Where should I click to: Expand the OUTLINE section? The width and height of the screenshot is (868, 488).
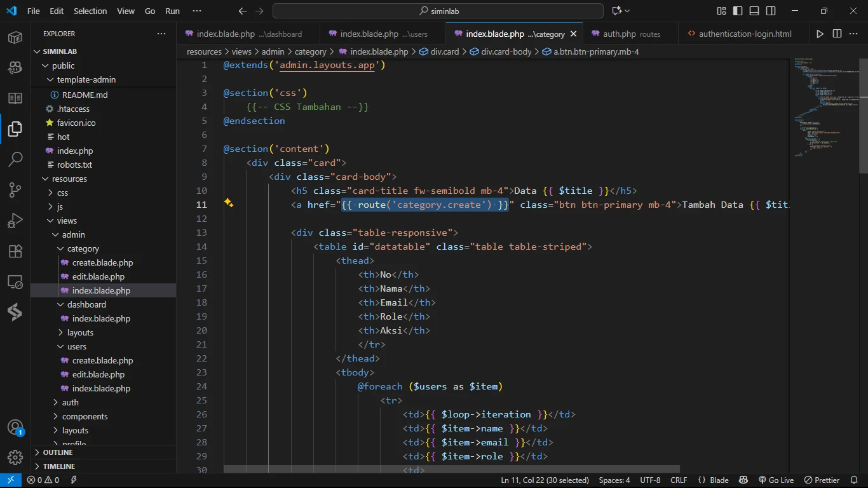(x=58, y=452)
